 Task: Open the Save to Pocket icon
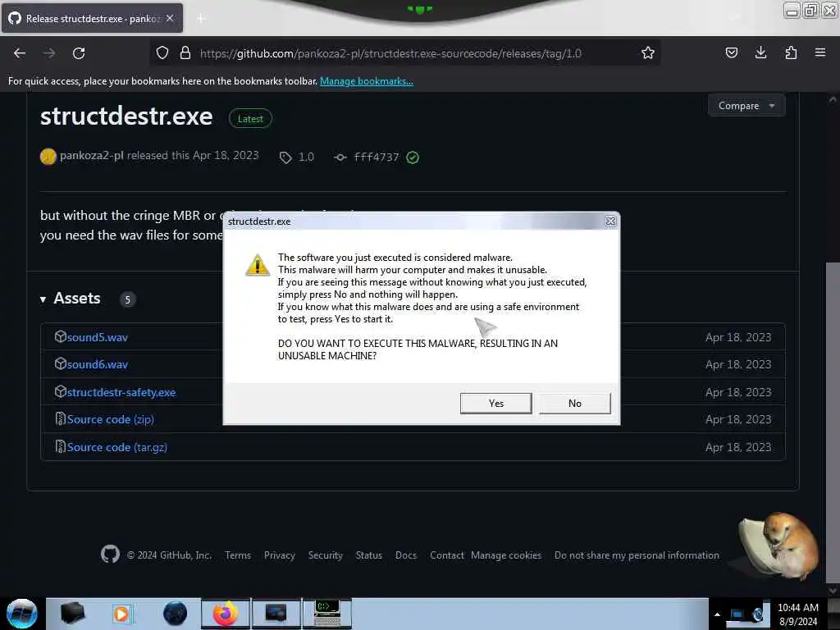[x=731, y=53]
